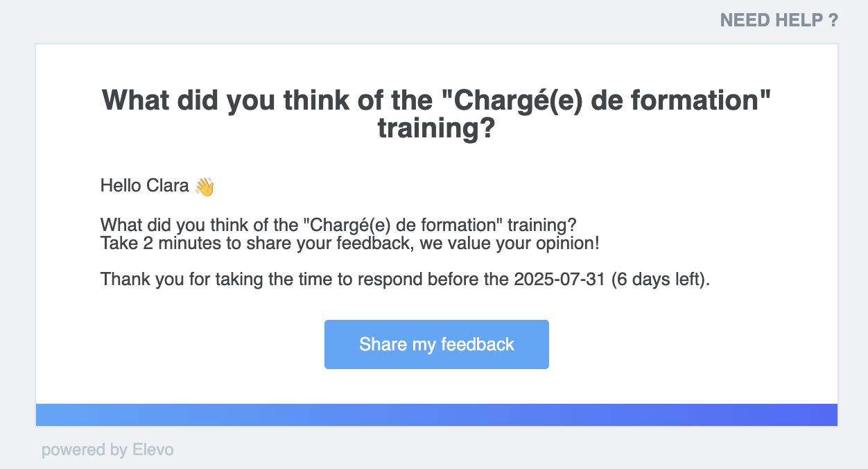Click the waving hand emoji

coord(205,187)
